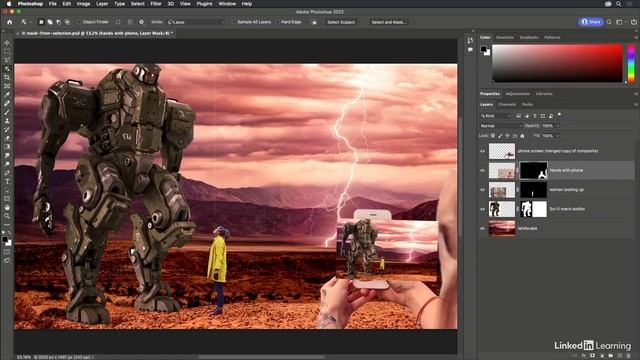Open the Properties panel flyout menu

[636, 94]
